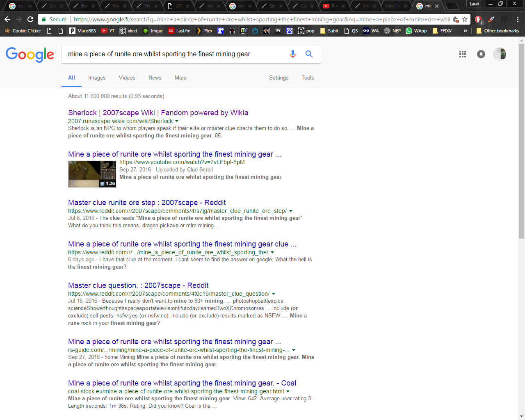525x420 pixels.
Task: Show the overflow bookmarks chevron
Action: (x=466, y=31)
